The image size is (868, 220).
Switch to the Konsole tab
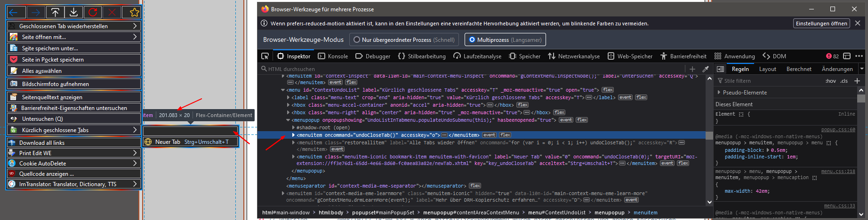[333, 56]
